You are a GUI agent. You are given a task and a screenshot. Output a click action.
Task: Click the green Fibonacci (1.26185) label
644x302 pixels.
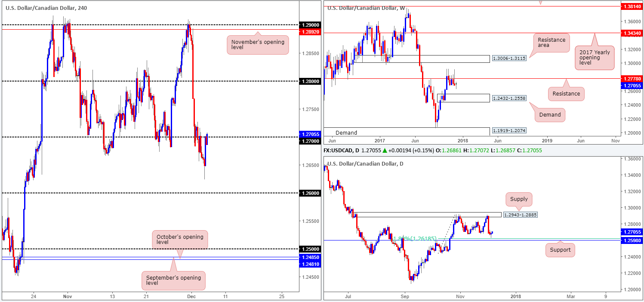(415, 238)
